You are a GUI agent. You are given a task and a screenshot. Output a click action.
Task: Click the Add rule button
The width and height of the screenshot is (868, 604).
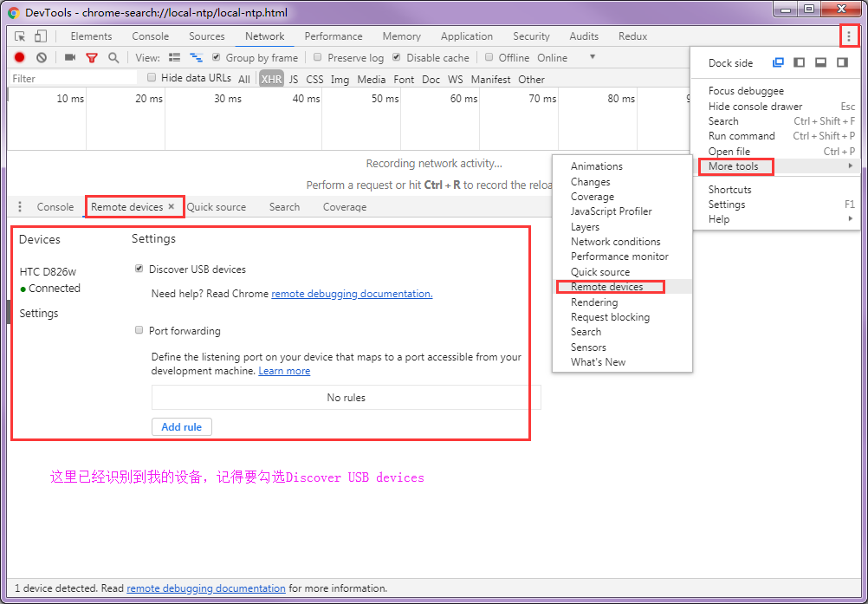coord(182,427)
